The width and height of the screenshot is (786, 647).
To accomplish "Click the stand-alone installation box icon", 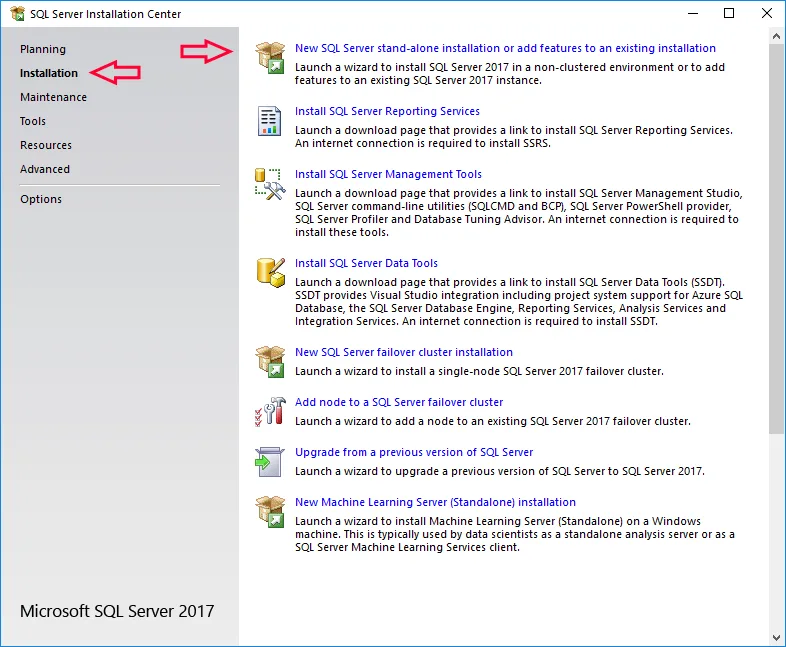I will (270, 58).
